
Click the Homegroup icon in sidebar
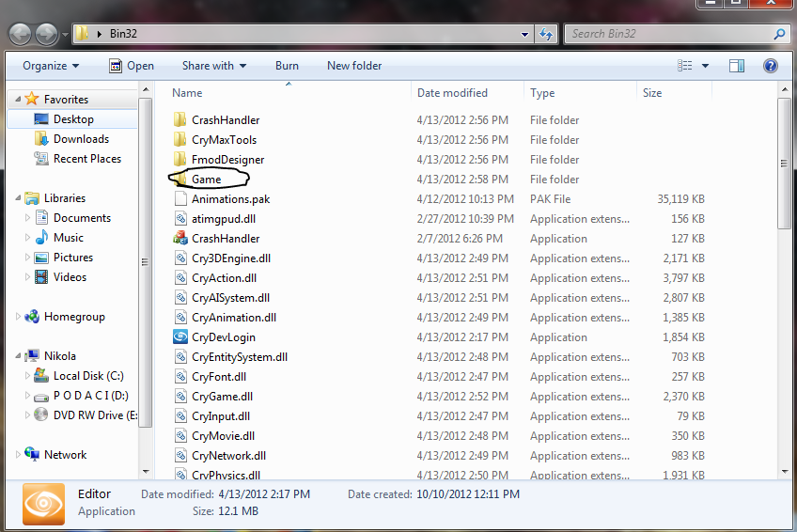[x=32, y=317]
